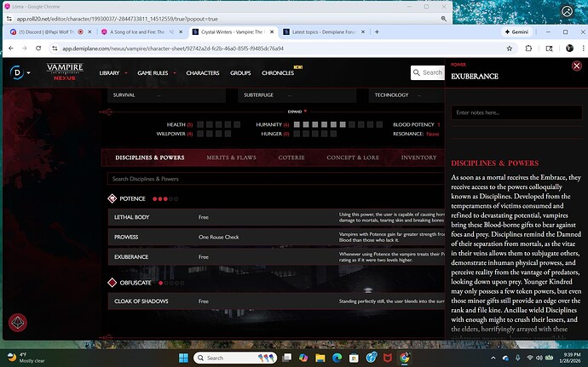This screenshot has height=367, width=588.
Task: Open Gemini from the Chrome toolbar
Action: [510, 32]
